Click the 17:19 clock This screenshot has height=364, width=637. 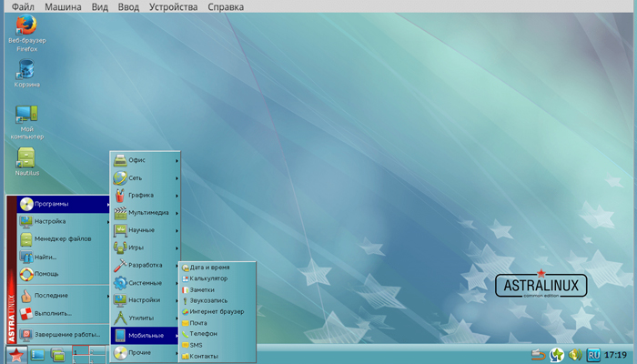[x=615, y=355]
